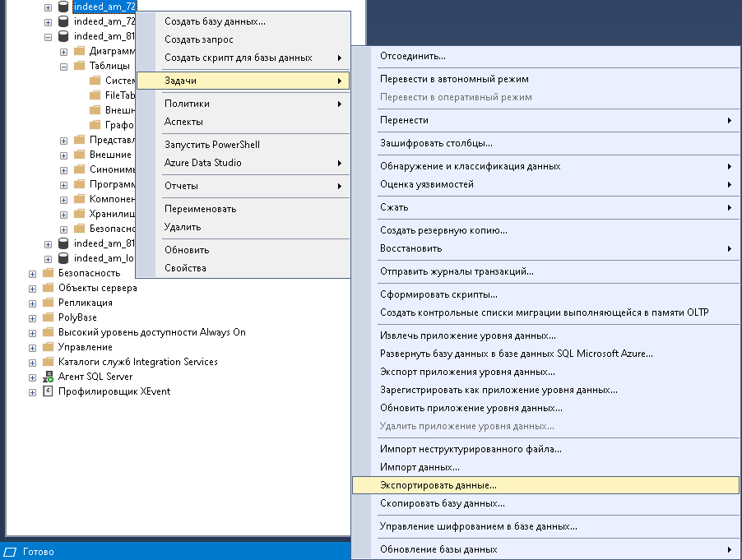
Task: Click the SQL Server Agent icon
Action: [48, 377]
